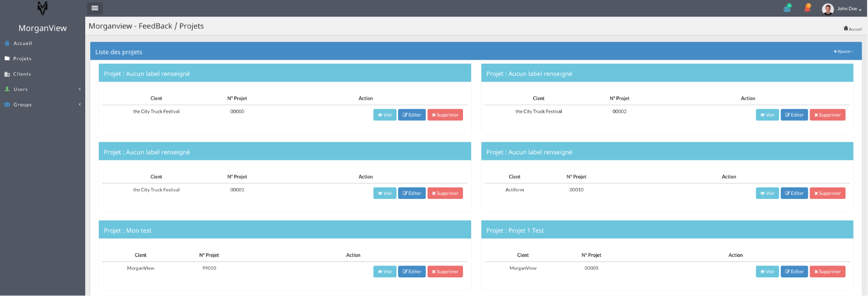Screen dimensions: 868x296
Task: View project 00000 with Voir button
Action: pyautogui.click(x=385, y=115)
